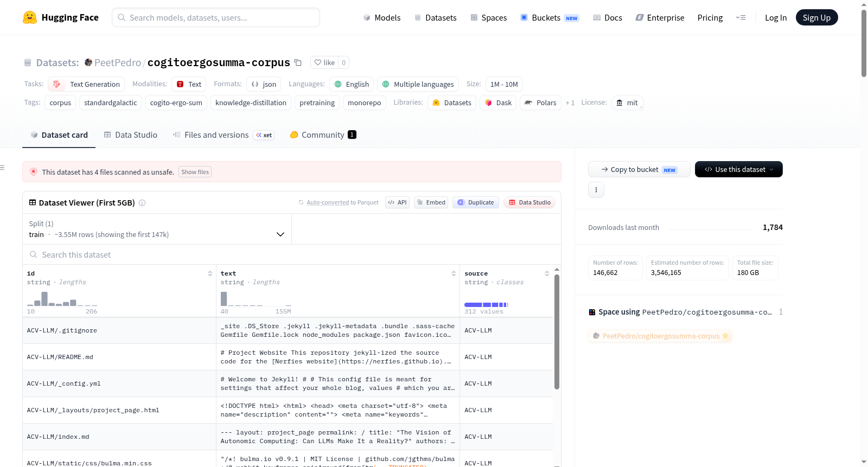Click the text lengths histogram
Image resolution: width=868 pixels, height=467 pixels.
click(x=256, y=299)
